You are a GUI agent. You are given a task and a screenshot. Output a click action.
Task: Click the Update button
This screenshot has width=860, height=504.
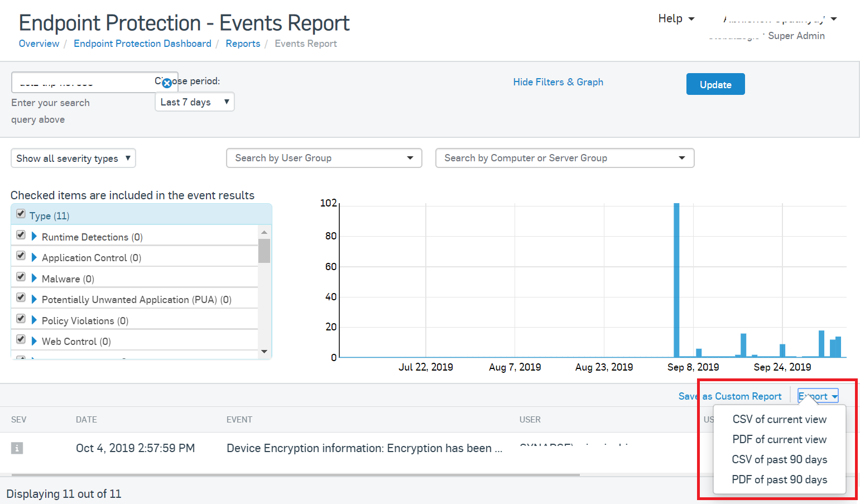[x=715, y=84]
